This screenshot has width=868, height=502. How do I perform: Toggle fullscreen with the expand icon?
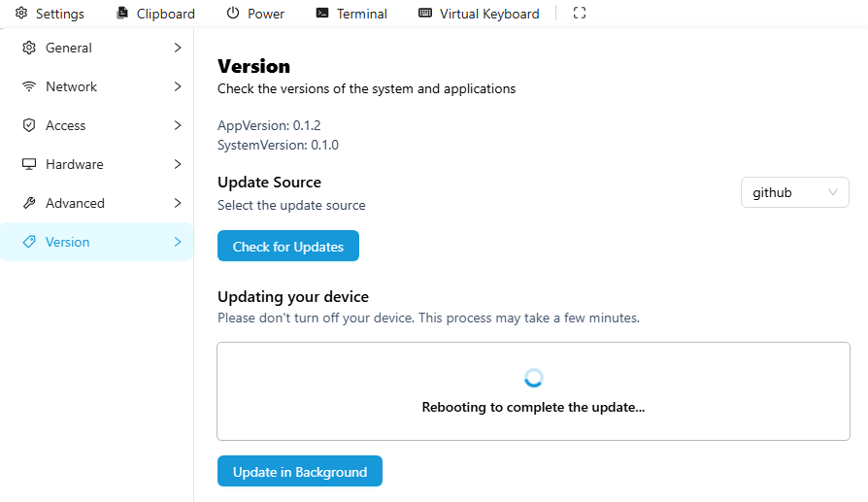[x=580, y=14]
